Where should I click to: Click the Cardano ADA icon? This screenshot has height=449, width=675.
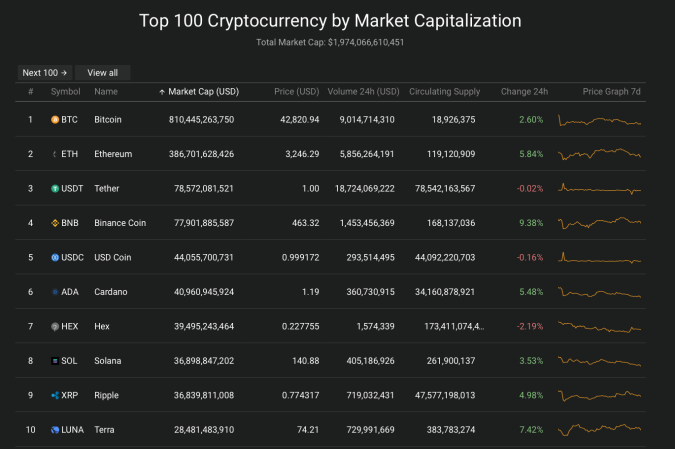(x=55, y=292)
